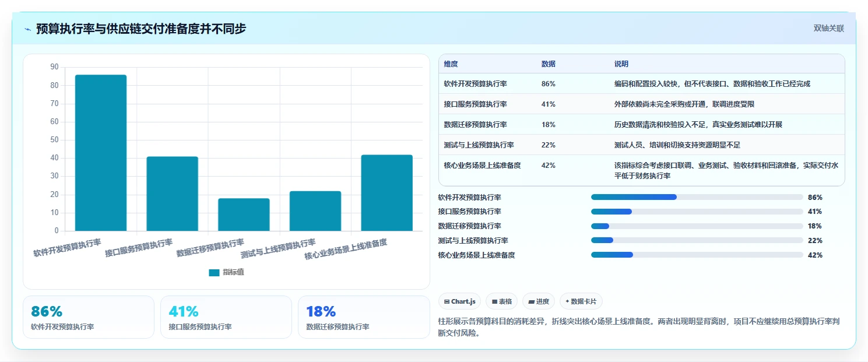The width and height of the screenshot is (868, 362).
Task: Click the 86% progress bar for 软件开发预算执行率
Action: 697,197
